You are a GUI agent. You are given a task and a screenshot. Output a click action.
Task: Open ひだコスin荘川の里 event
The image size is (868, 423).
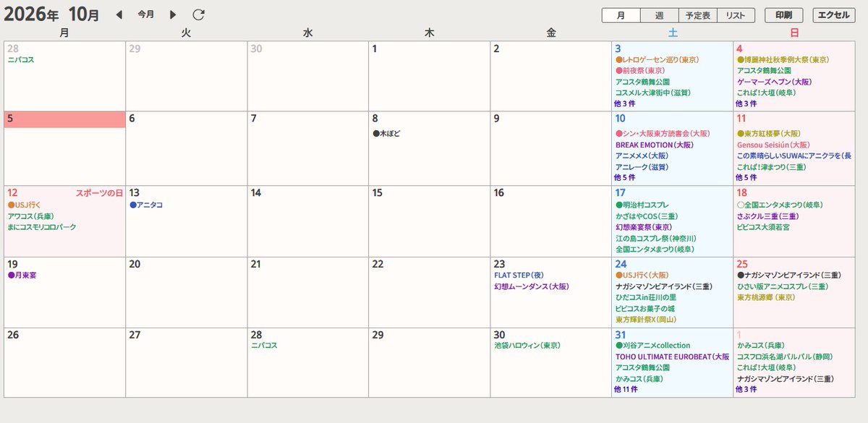pos(646,297)
